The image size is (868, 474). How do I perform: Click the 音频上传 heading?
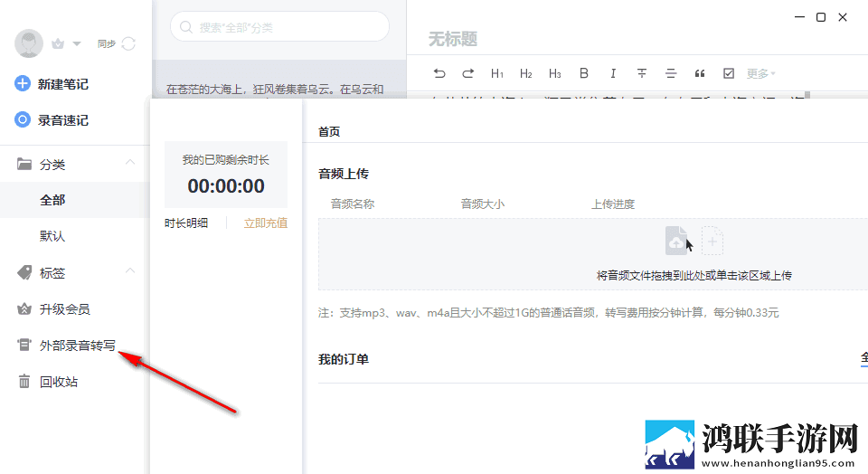click(x=344, y=174)
